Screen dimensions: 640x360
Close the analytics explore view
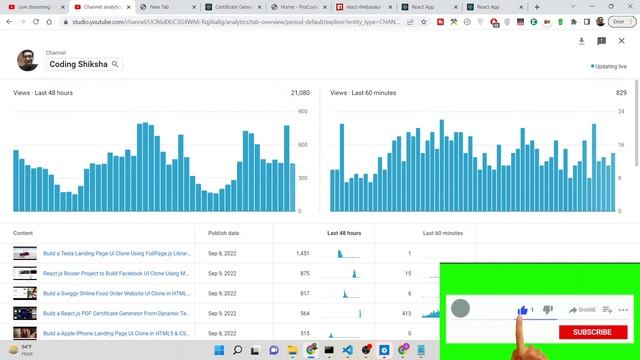point(621,41)
